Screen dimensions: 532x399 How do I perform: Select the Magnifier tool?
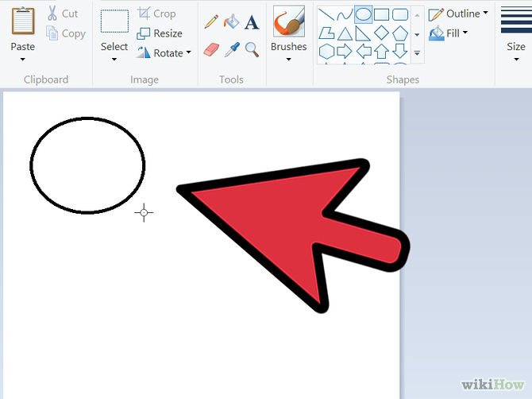252,49
